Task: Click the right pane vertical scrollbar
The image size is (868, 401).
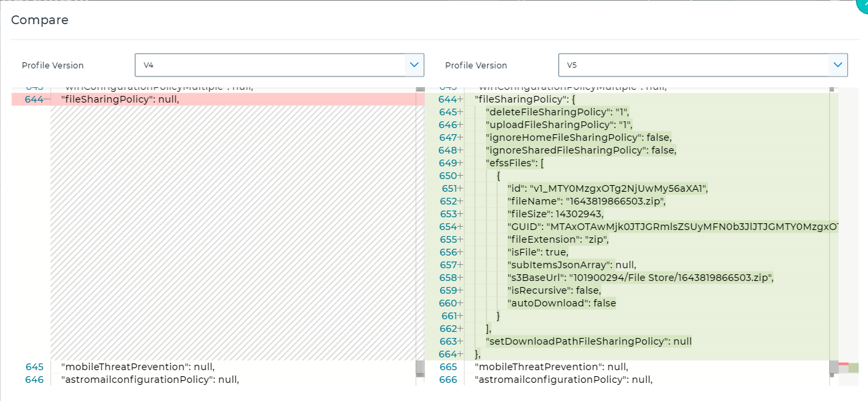Action: click(830, 201)
